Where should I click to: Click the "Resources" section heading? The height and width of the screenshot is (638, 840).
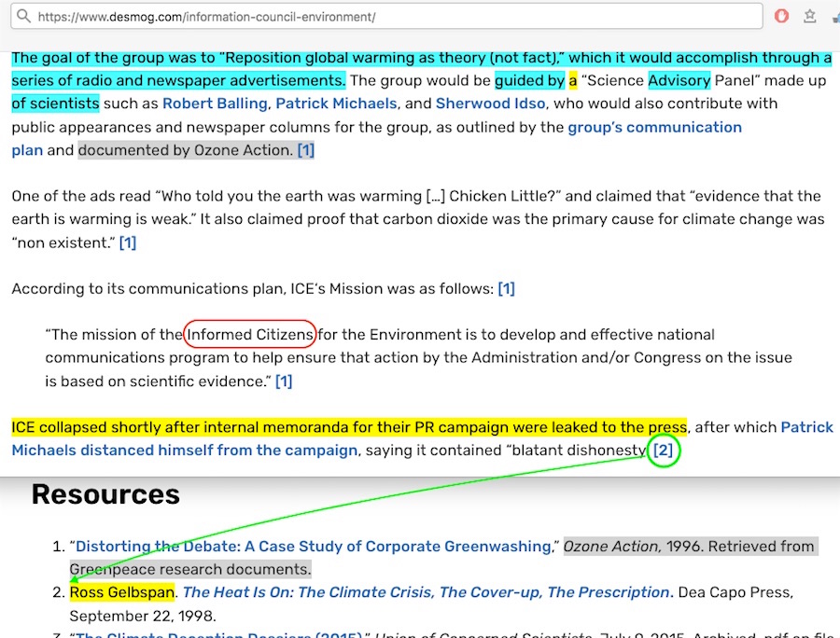click(x=105, y=494)
